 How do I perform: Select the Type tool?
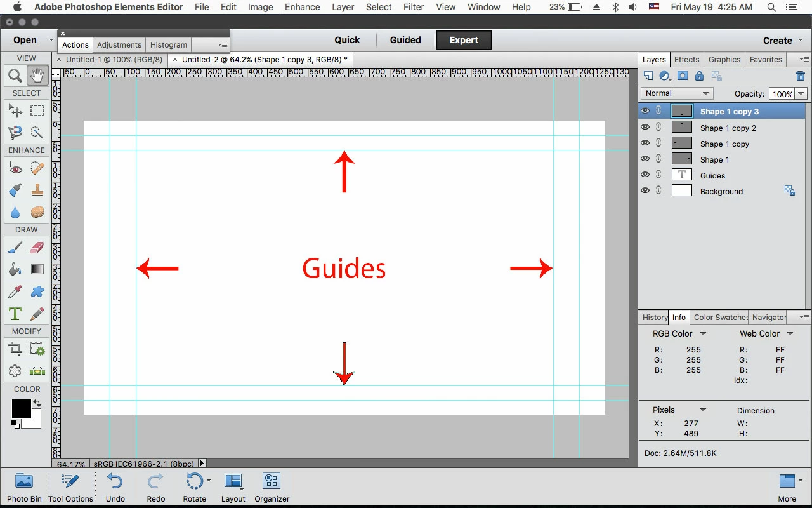click(x=15, y=314)
